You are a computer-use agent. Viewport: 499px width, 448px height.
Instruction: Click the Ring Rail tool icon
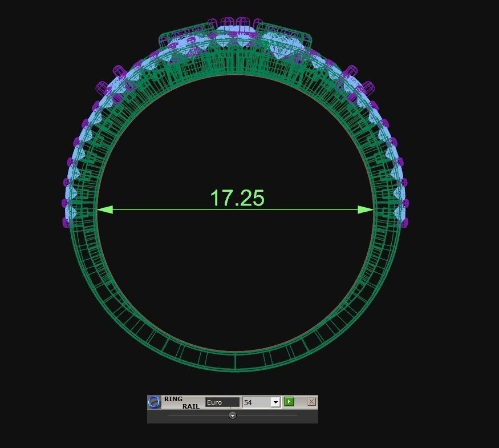[x=155, y=402]
